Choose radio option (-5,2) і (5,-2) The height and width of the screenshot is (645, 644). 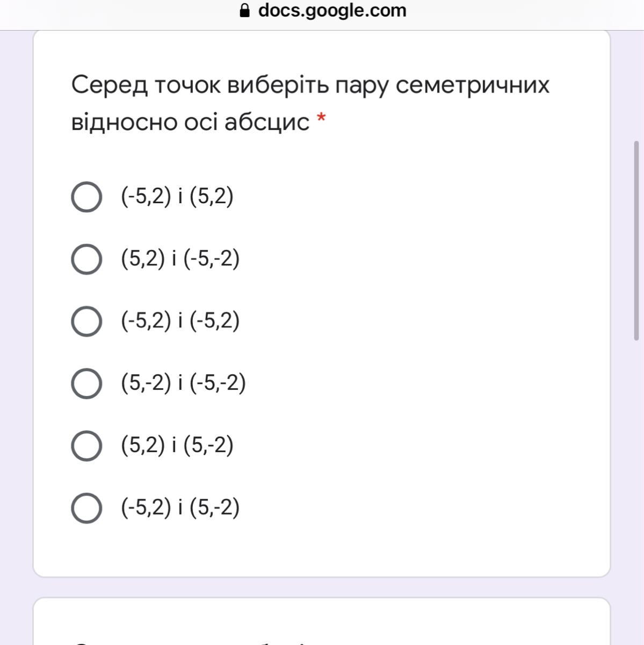[x=86, y=508]
